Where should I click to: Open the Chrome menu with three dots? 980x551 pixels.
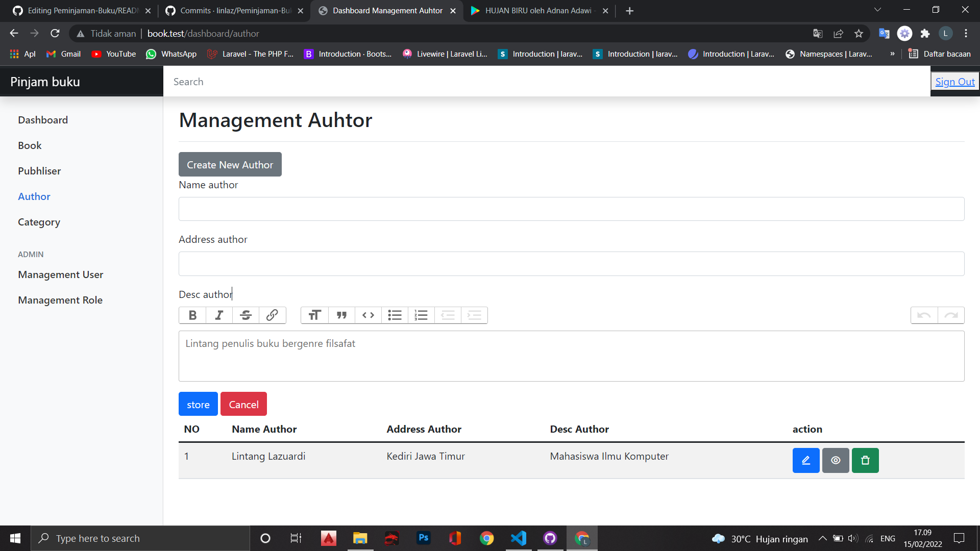click(x=966, y=33)
